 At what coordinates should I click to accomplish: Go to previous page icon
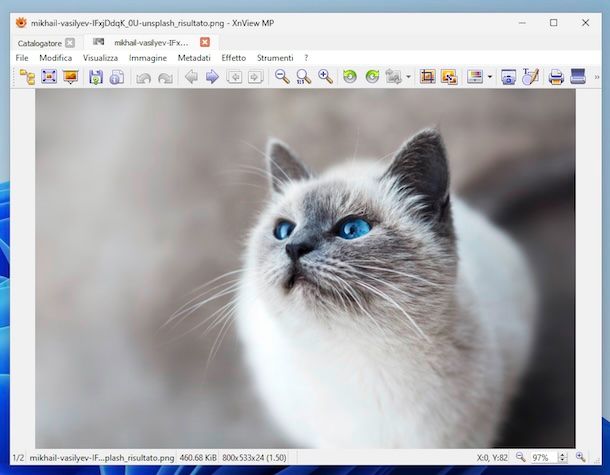coord(235,77)
